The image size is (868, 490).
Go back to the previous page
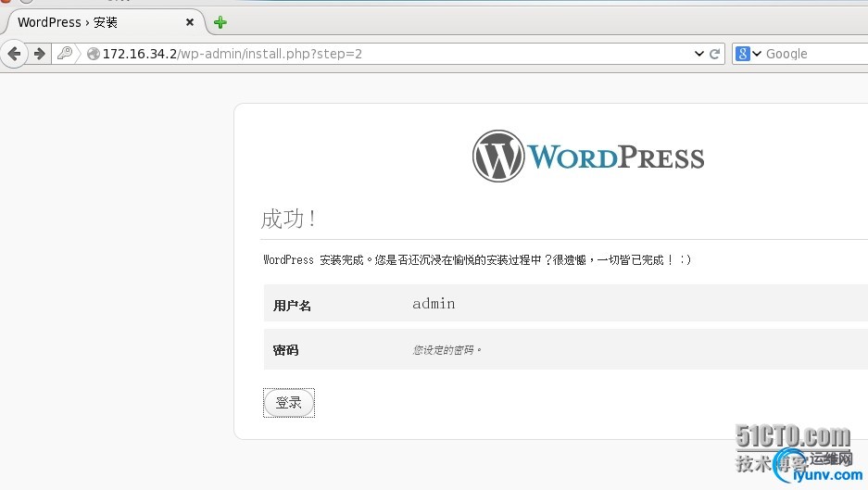(x=15, y=54)
